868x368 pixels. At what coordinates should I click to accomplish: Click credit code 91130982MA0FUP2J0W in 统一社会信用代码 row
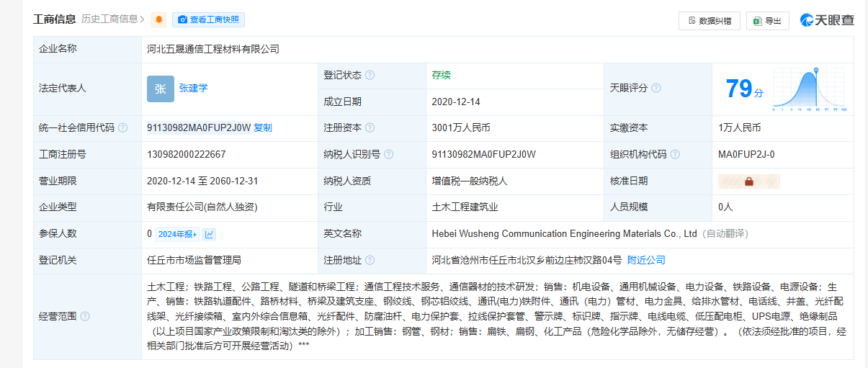coord(198,128)
